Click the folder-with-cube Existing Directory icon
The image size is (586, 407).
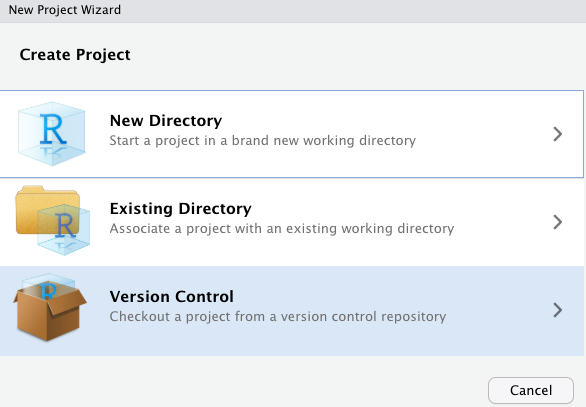53,221
